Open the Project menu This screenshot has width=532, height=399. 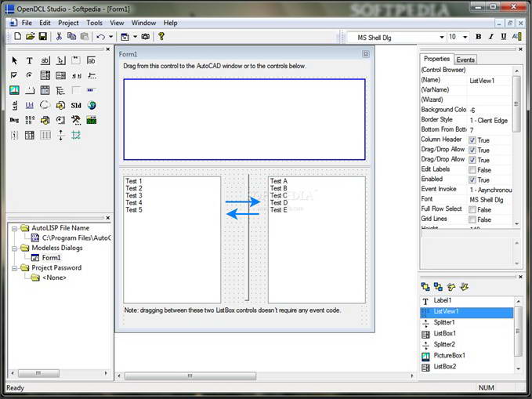point(68,23)
